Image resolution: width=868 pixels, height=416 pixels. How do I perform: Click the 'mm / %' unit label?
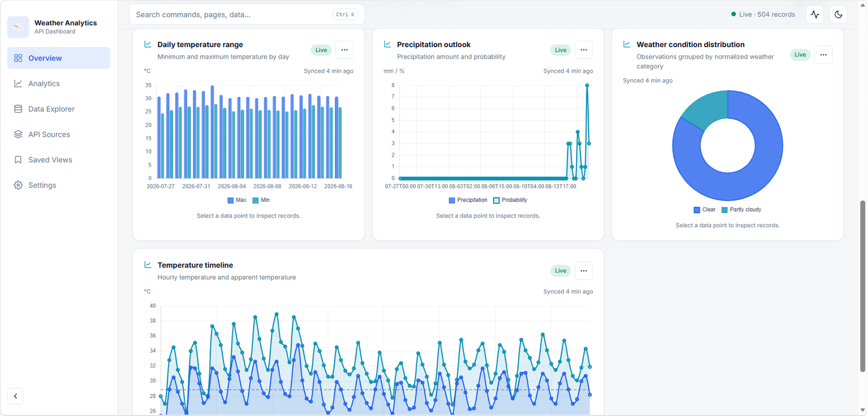(x=394, y=71)
